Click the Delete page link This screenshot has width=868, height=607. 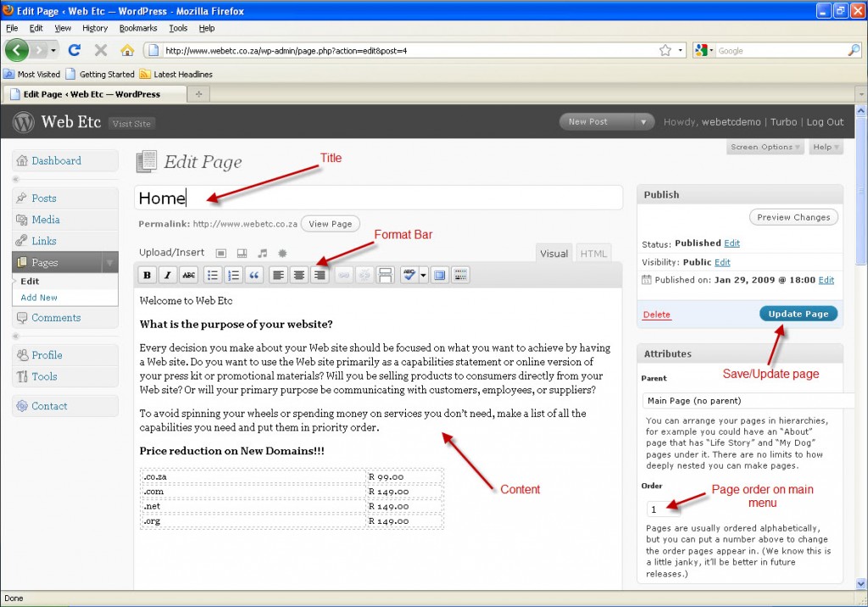657,315
